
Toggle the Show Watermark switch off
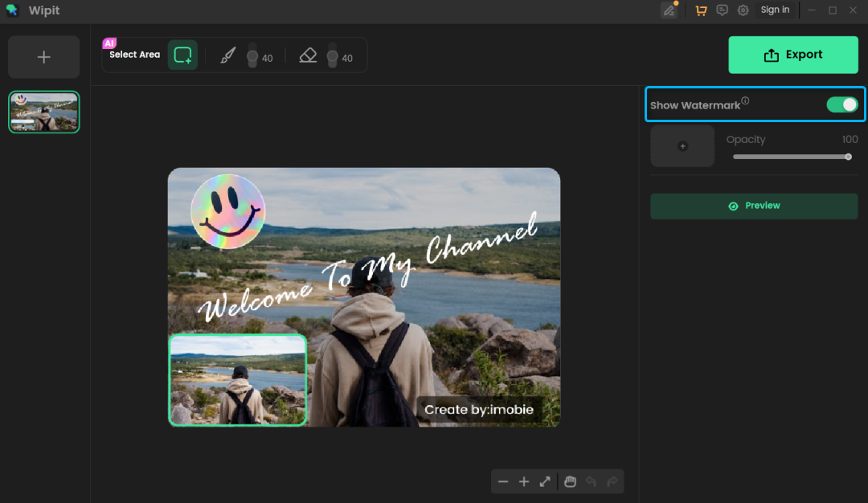(x=841, y=104)
